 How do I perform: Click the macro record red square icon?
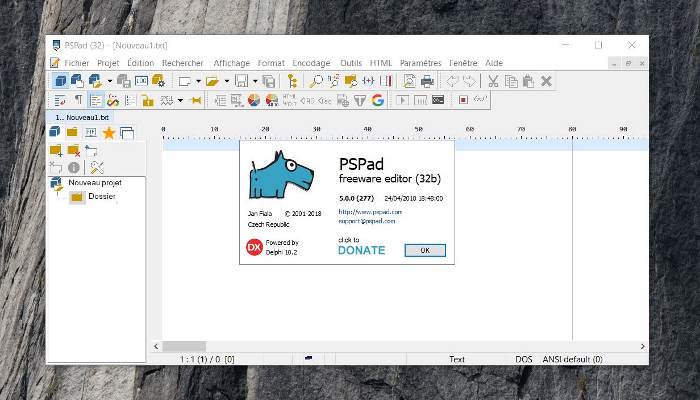tap(463, 100)
